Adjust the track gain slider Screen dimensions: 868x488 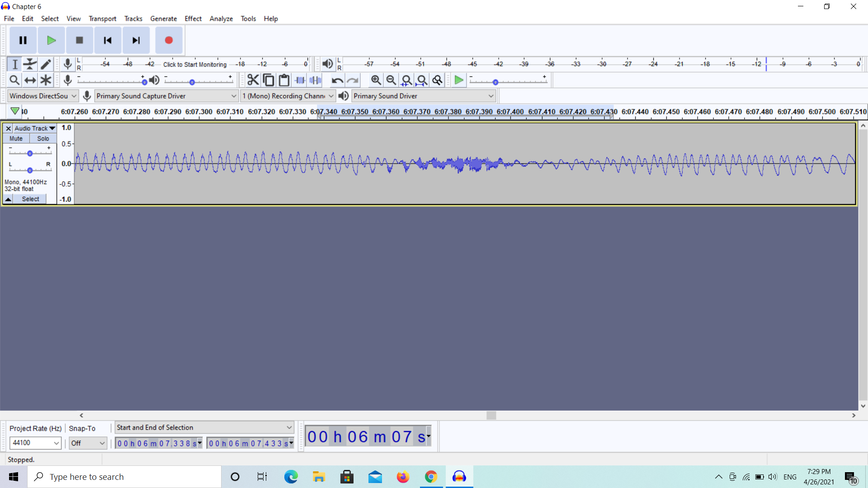[x=30, y=152]
